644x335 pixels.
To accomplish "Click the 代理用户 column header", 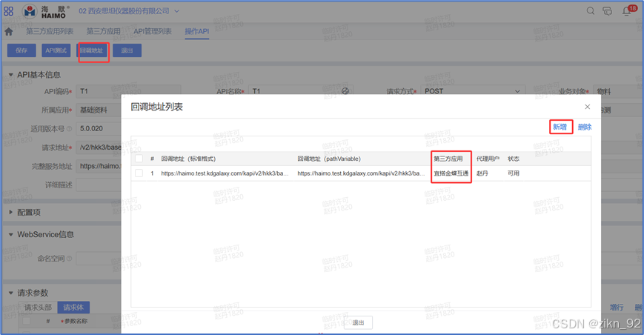I will [488, 159].
